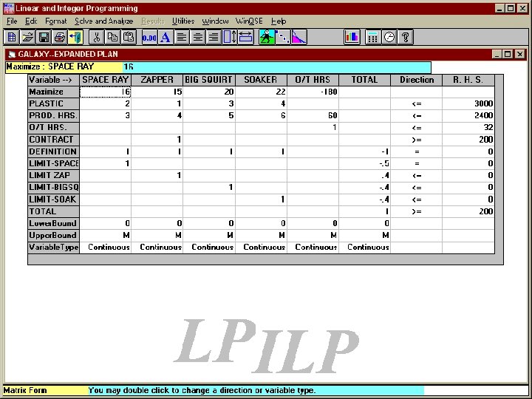The height and width of the screenshot is (399, 532).
Task: Align cells right with toolbar icon
Action: (214, 37)
